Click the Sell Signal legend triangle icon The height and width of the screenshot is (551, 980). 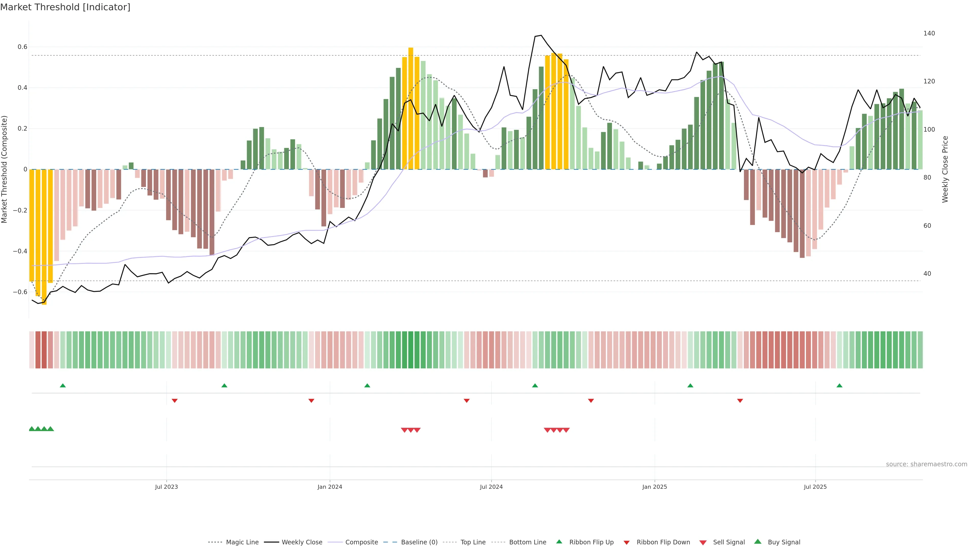[703, 543]
